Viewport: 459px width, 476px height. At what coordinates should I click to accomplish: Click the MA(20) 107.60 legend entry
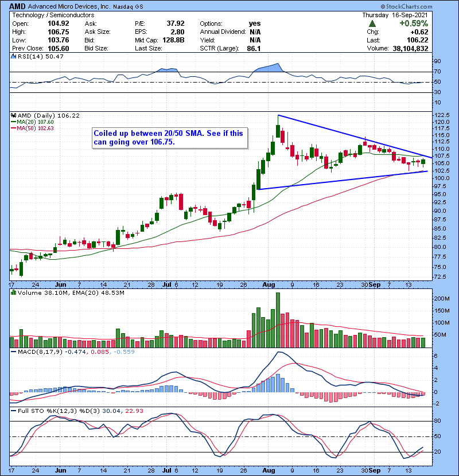(33, 122)
